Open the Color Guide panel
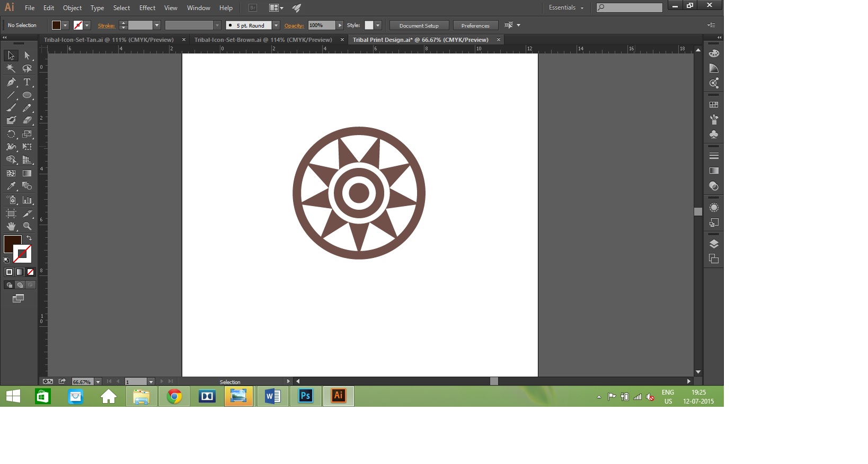Screen dimensions: 868x464 point(714,68)
